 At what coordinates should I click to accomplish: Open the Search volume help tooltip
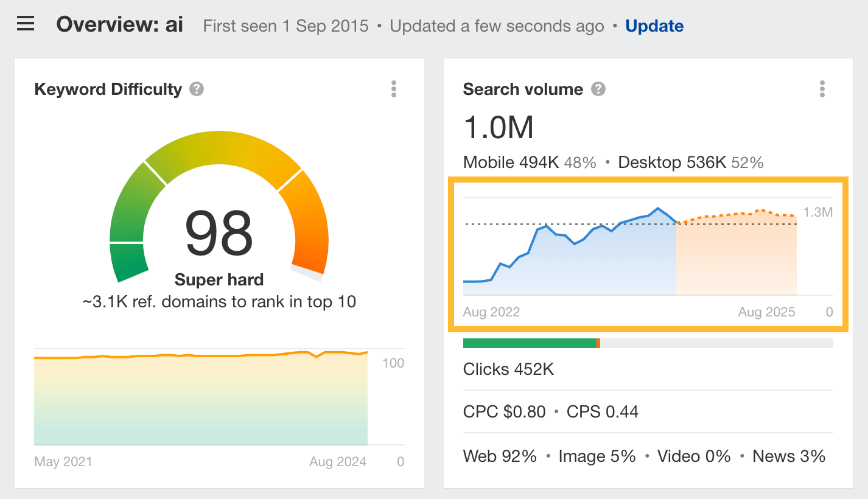tap(598, 89)
